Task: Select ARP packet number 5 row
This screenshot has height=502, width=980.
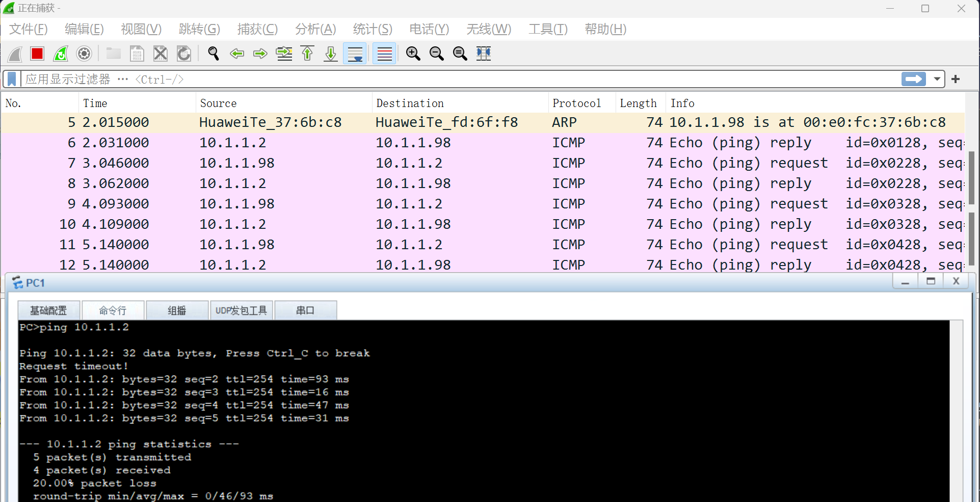Action: [483, 122]
